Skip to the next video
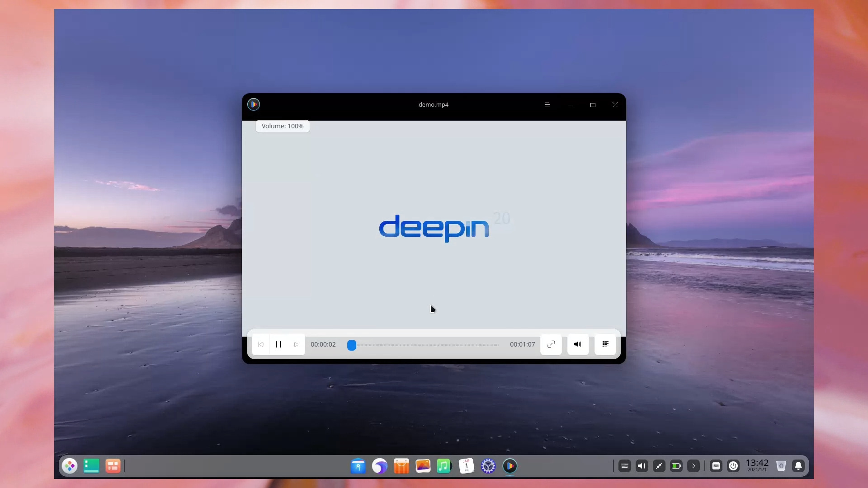 pyautogui.click(x=297, y=344)
